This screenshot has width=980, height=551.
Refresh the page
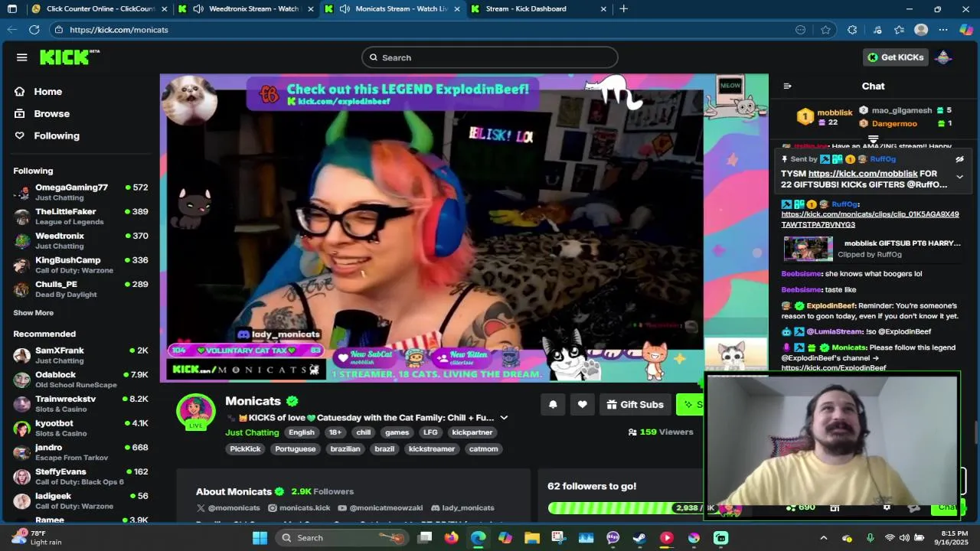tap(34, 30)
